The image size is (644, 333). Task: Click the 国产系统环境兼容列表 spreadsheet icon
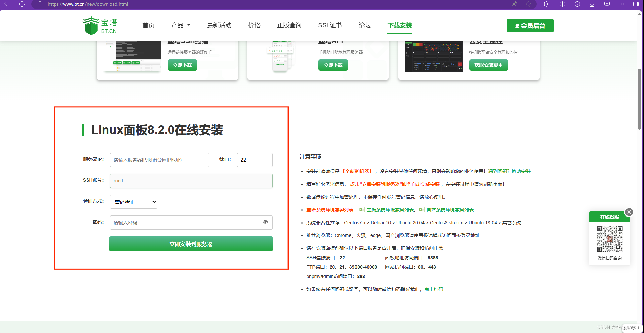coord(421,210)
